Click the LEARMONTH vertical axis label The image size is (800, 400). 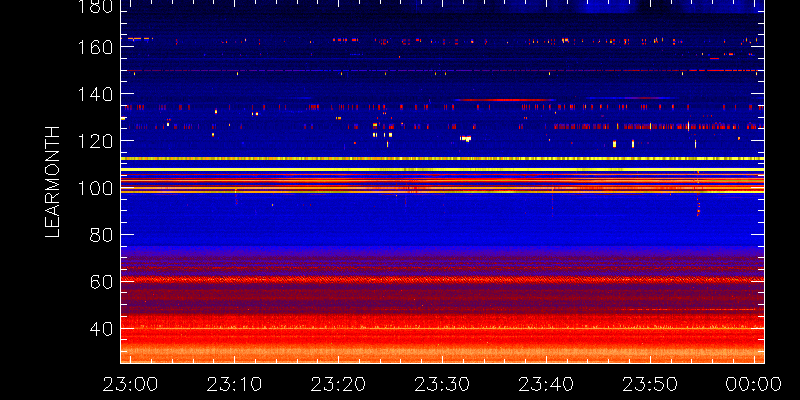pyautogui.click(x=53, y=182)
